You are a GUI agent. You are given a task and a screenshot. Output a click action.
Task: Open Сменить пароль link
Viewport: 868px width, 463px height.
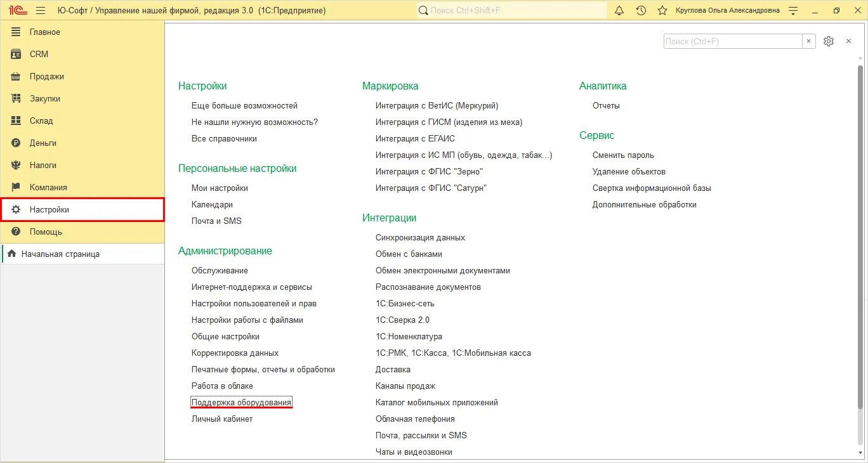[623, 155]
